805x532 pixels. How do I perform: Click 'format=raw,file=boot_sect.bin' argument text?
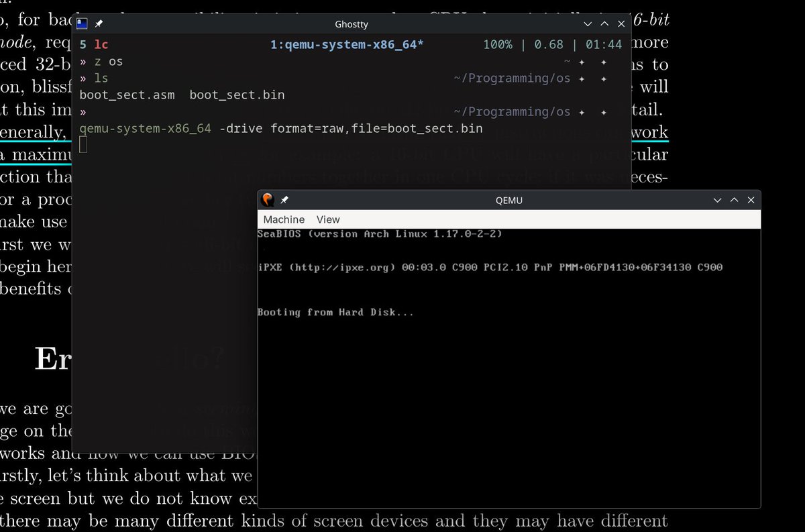(376, 128)
